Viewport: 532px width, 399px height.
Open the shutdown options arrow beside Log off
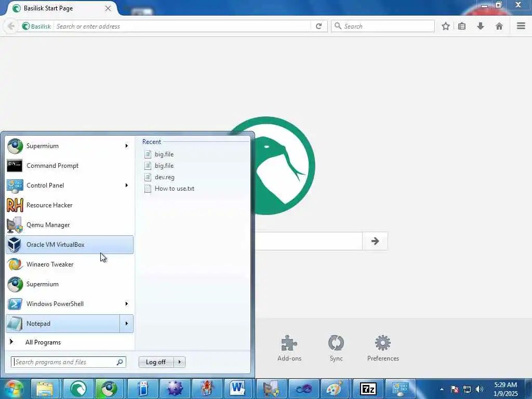(179, 362)
